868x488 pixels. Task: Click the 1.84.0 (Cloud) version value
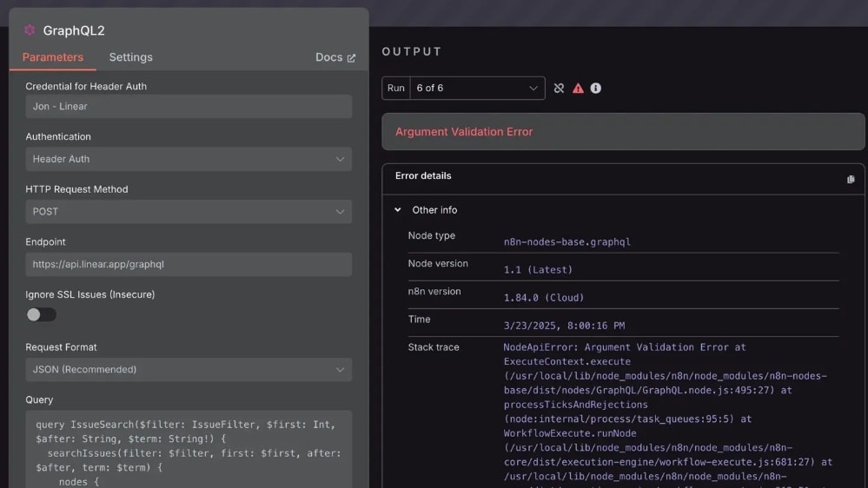tap(544, 298)
